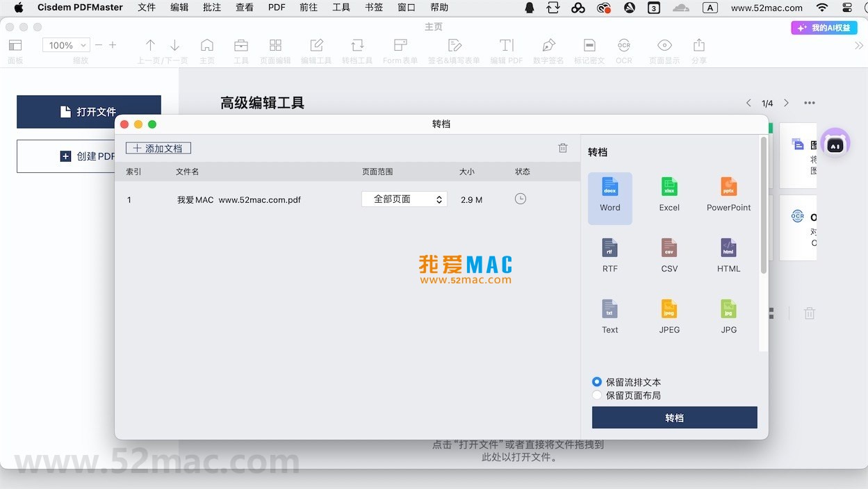The width and height of the screenshot is (868, 489).
Task: Open Wi-Fi status in macOS menu bar
Action: coord(822,8)
